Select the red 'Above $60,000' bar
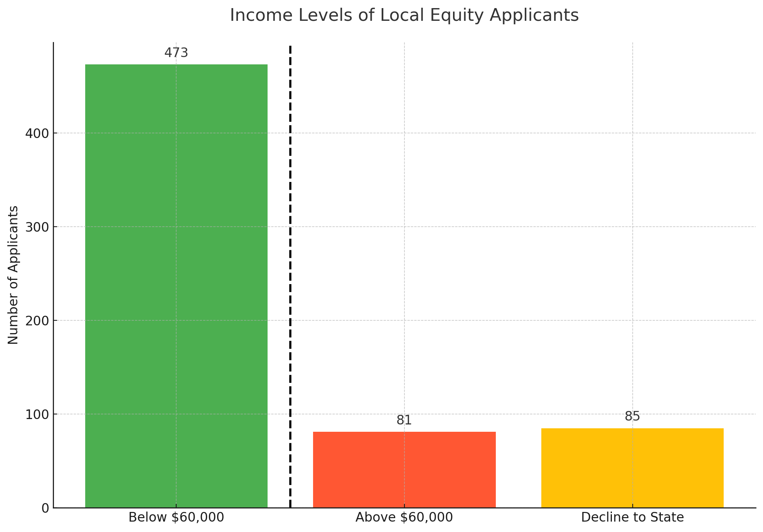Image resolution: width=763 pixels, height=532 pixels. [x=404, y=469]
